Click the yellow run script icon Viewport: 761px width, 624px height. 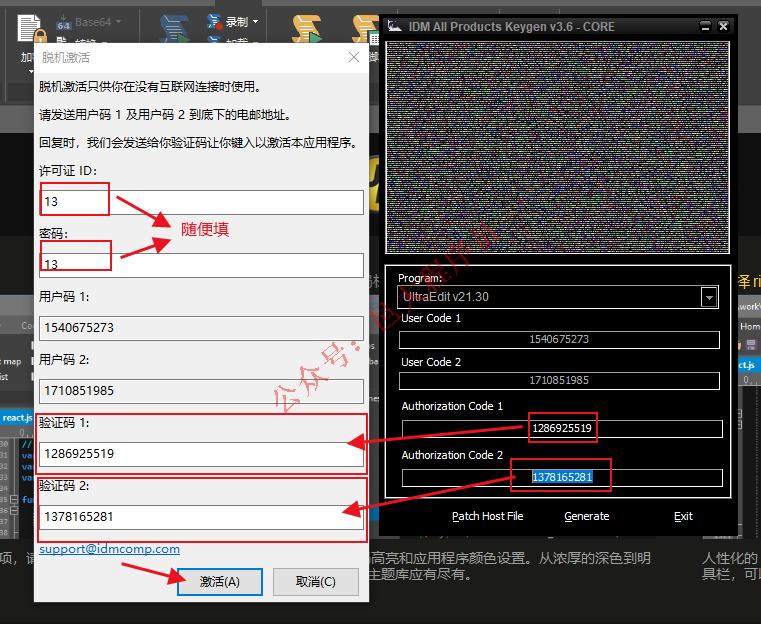click(307, 28)
